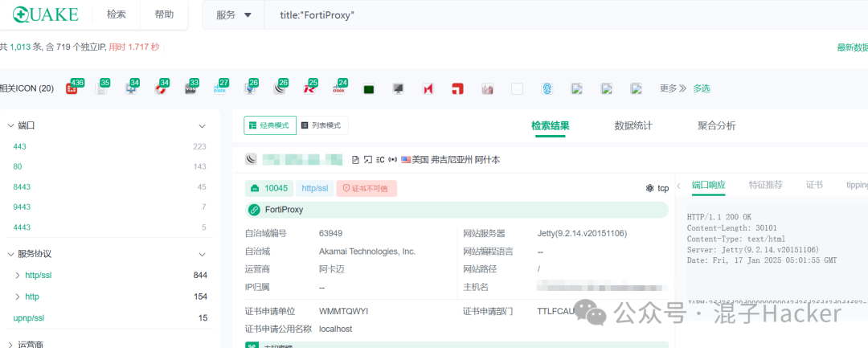This screenshot has height=348, width=868.
Task: Filter by upnp/ssl protocol
Action: point(29,318)
